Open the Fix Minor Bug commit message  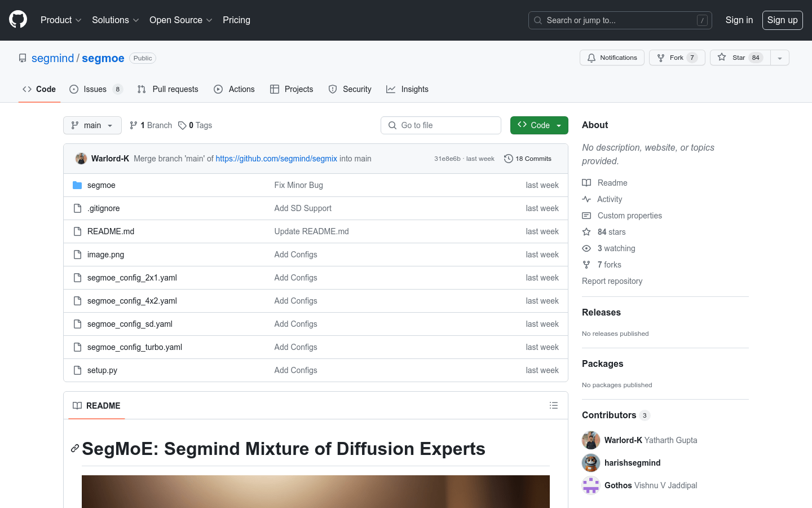pyautogui.click(x=299, y=185)
